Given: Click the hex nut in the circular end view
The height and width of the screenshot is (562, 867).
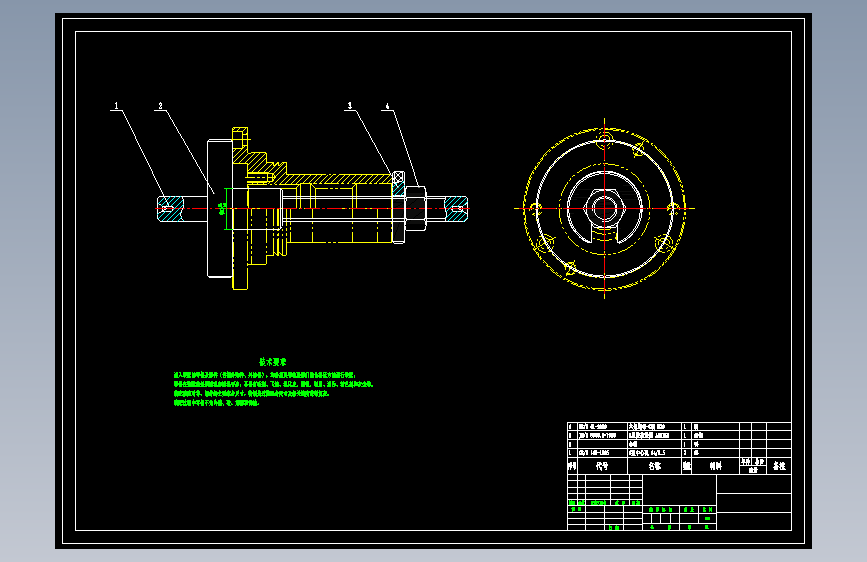Looking at the screenshot, I should [604, 208].
